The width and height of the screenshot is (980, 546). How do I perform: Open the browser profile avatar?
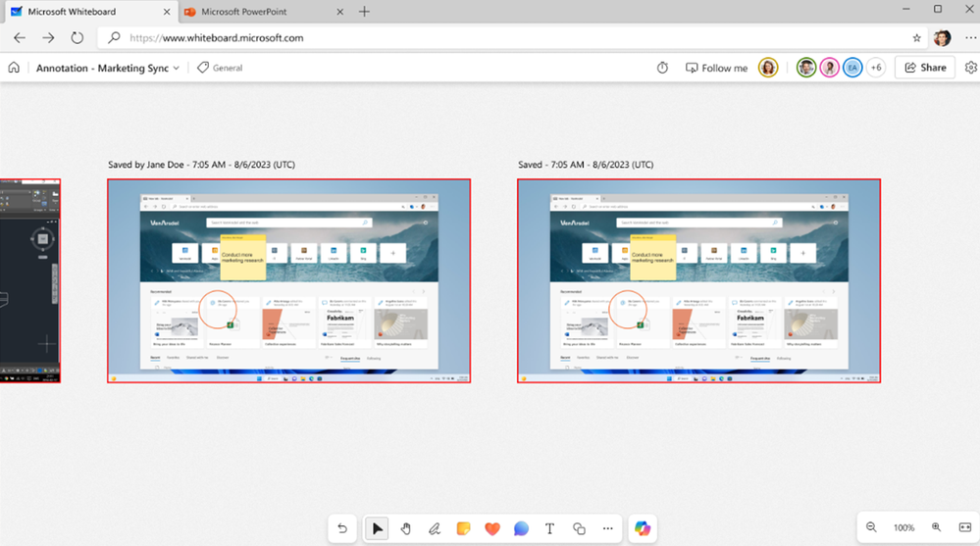(943, 38)
